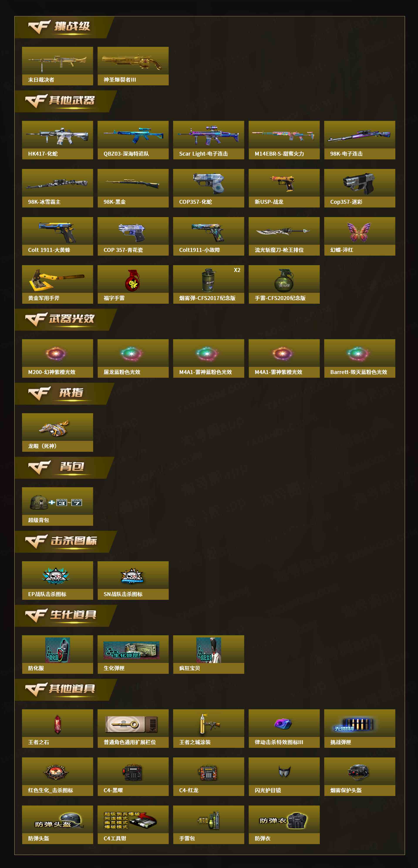Select the C4-红龙 bomb item

point(209,777)
